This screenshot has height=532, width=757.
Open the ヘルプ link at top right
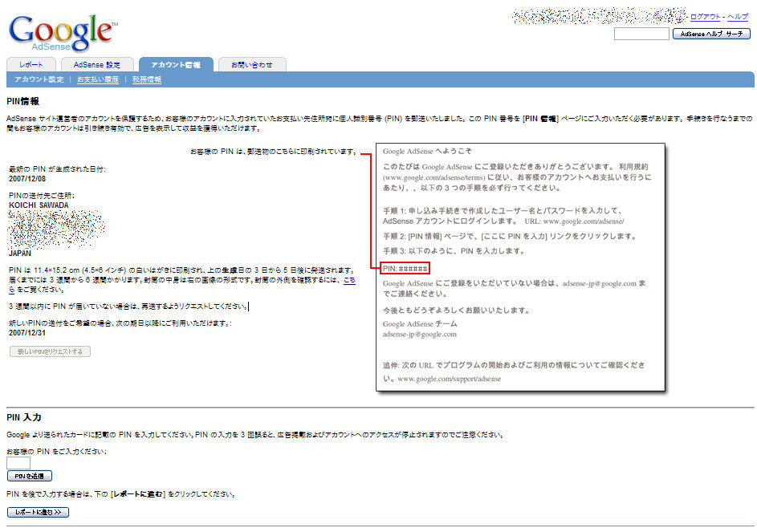coord(738,17)
